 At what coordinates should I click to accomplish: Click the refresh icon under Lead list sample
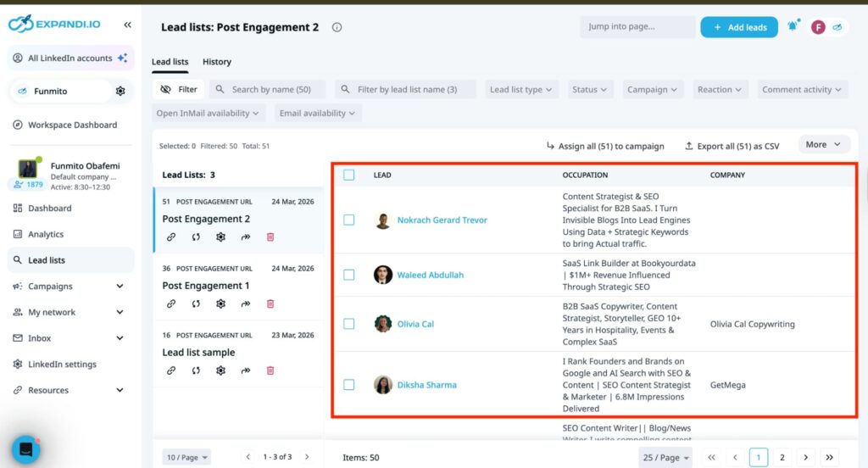(196, 370)
